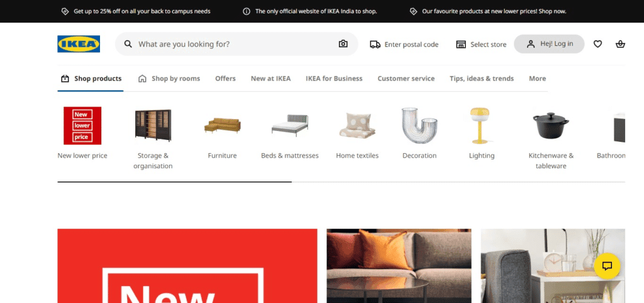Image resolution: width=644 pixels, height=303 pixels.
Task: Open the New lower price red tile
Action: tap(82, 125)
